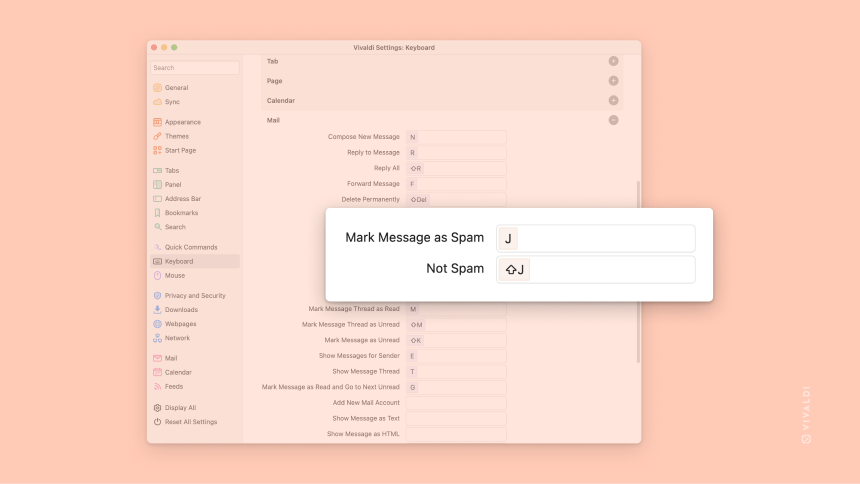Switch to Mouse settings category
The image size is (860, 484).
175,275
